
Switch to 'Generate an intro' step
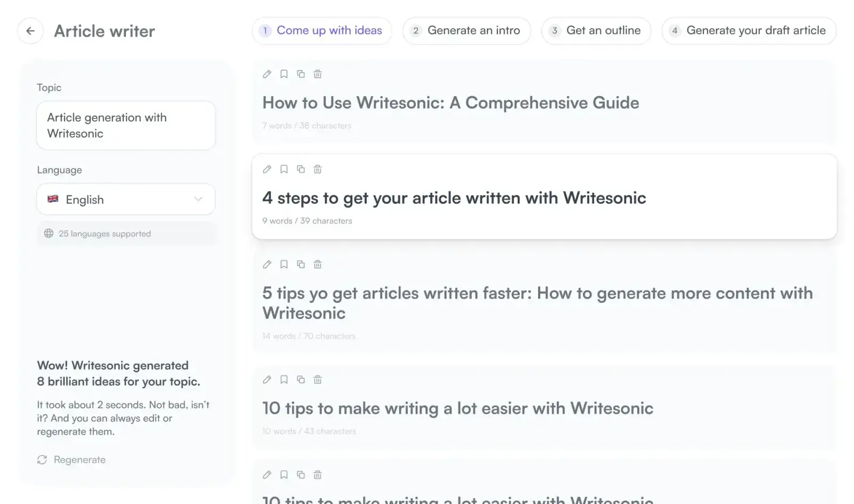[x=466, y=30]
